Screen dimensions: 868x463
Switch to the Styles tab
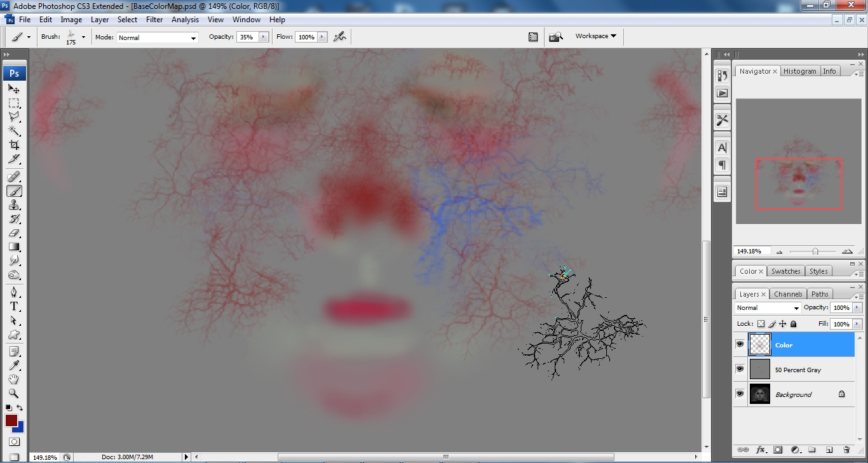point(818,271)
